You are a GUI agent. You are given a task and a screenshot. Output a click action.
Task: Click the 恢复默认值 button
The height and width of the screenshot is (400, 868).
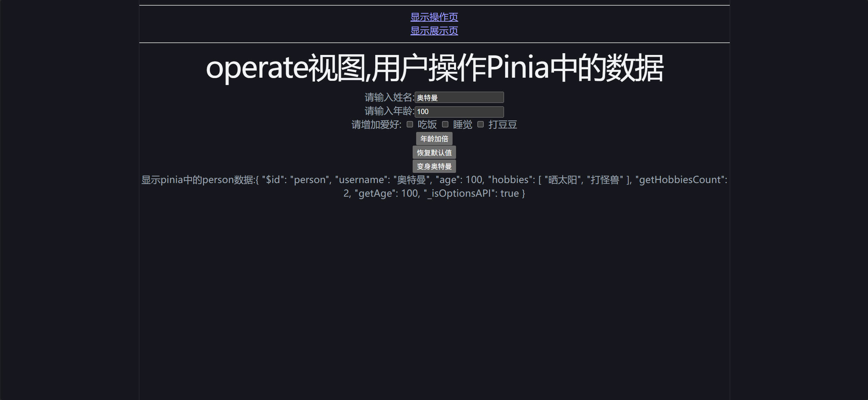click(434, 153)
